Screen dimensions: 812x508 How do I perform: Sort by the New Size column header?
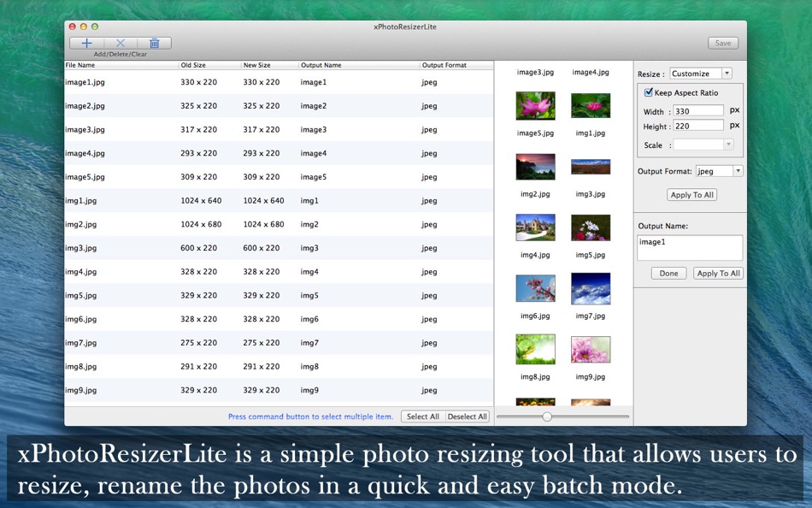[x=270, y=65]
